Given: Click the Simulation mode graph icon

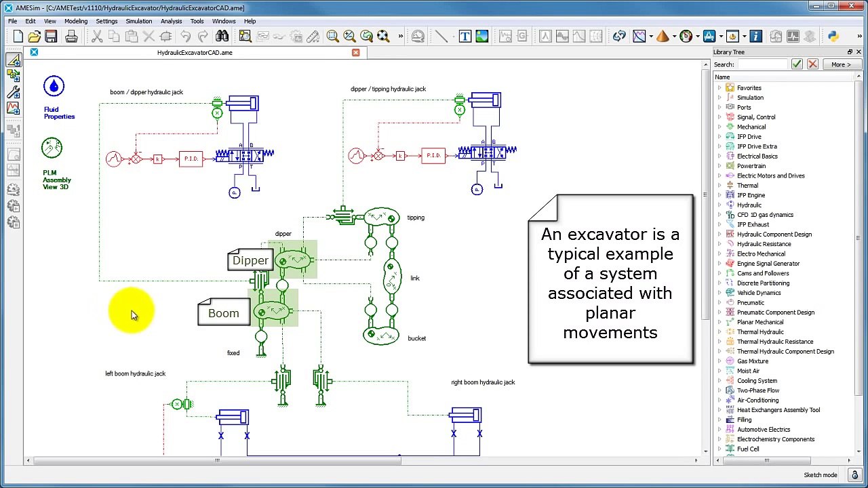Looking at the screenshot, I should (13, 108).
